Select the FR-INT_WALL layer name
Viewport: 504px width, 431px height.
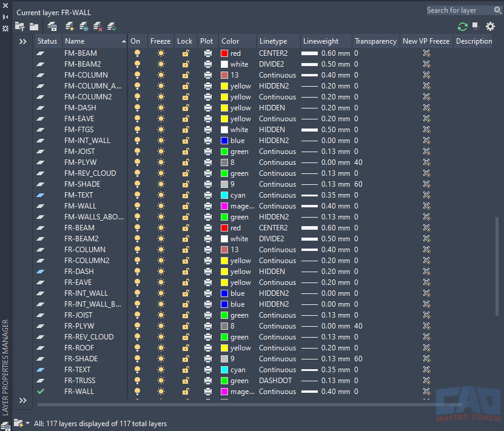pyautogui.click(x=86, y=293)
